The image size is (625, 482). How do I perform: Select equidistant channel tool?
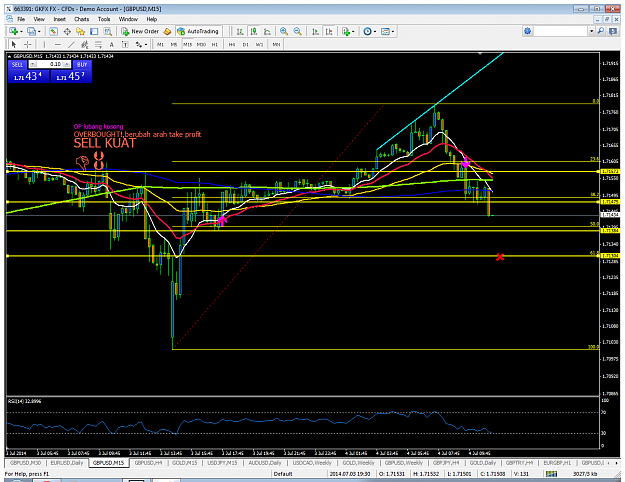[85, 45]
